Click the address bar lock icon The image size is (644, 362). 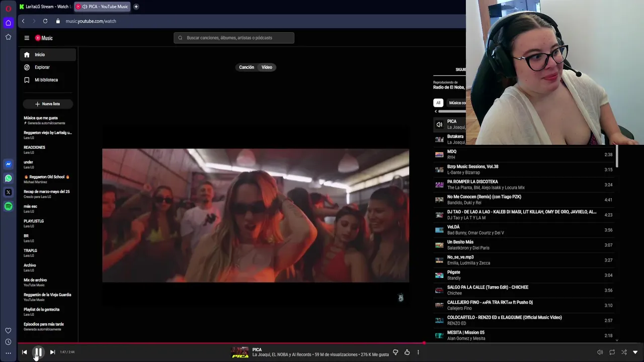(58, 21)
